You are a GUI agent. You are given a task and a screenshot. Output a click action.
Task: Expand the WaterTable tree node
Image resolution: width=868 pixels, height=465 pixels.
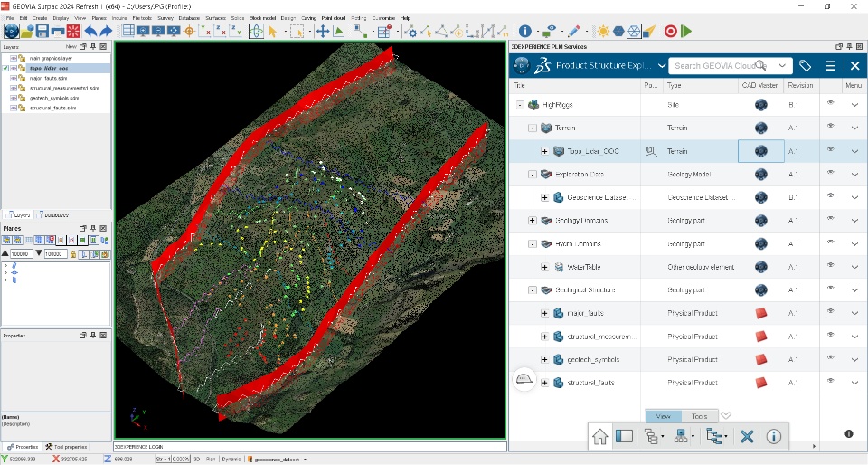tap(544, 267)
